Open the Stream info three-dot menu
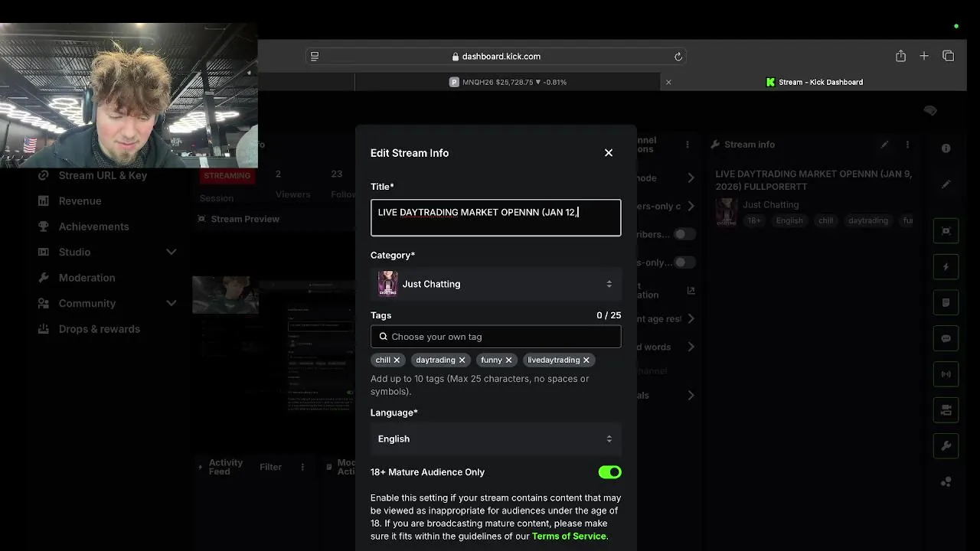 (x=907, y=145)
